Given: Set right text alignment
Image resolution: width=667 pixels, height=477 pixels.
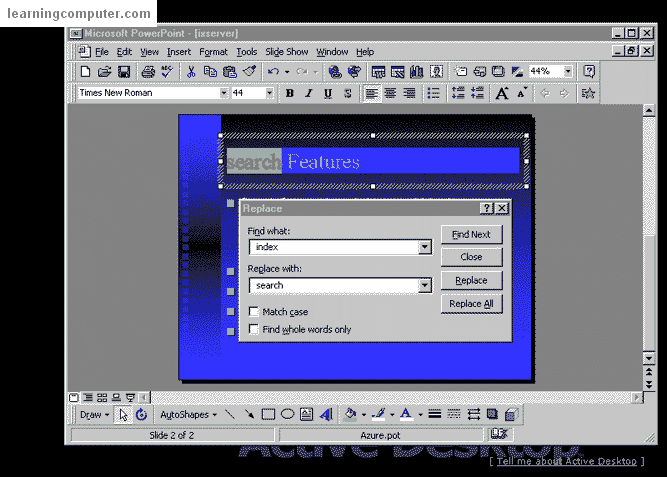Looking at the screenshot, I should coord(410,93).
